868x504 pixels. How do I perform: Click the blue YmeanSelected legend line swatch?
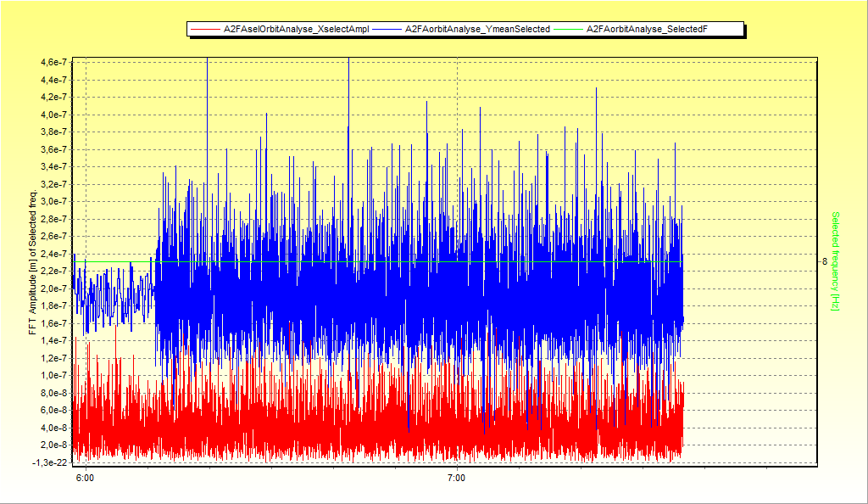[x=387, y=30]
